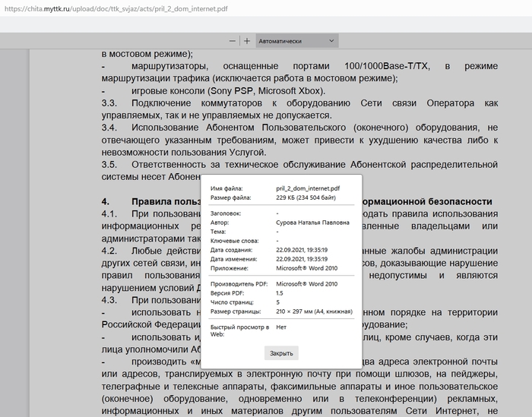Select the file name value pril_2_dom_internet.pdf
The image size is (532, 417).
click(x=308, y=187)
